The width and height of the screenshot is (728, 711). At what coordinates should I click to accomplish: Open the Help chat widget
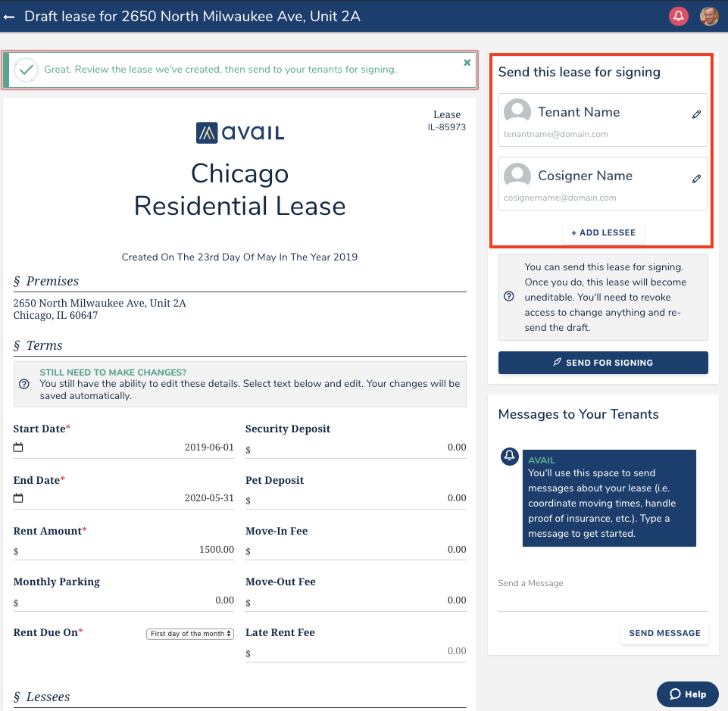688,694
